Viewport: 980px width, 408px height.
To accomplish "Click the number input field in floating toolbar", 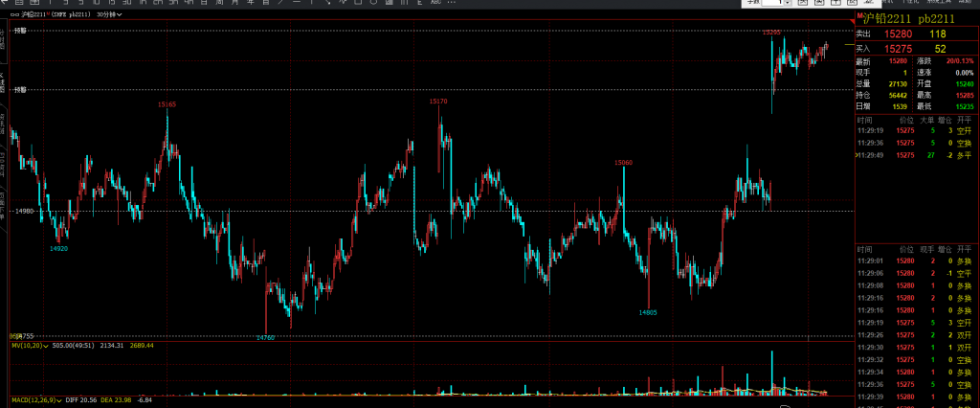I will tap(771, 4).
